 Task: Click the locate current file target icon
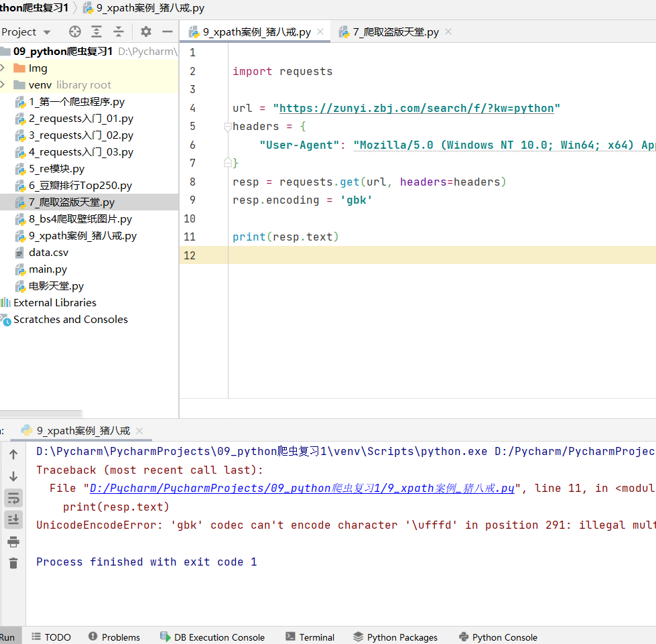[x=75, y=31]
